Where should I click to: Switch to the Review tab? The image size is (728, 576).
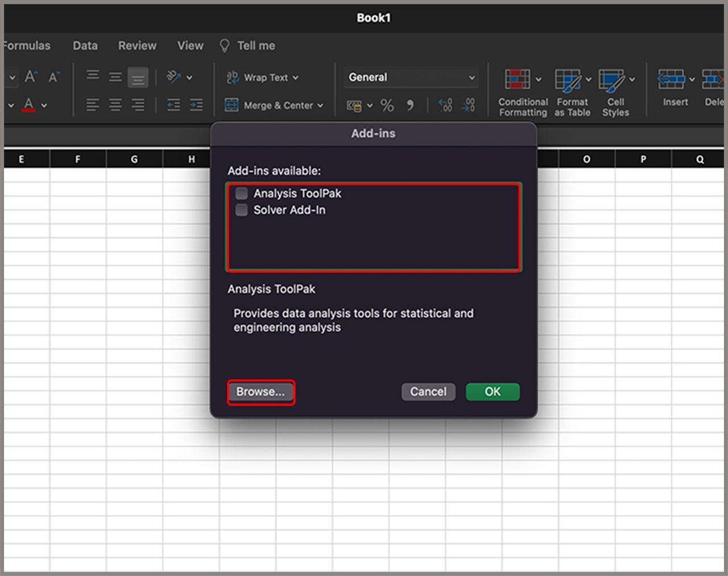[137, 45]
